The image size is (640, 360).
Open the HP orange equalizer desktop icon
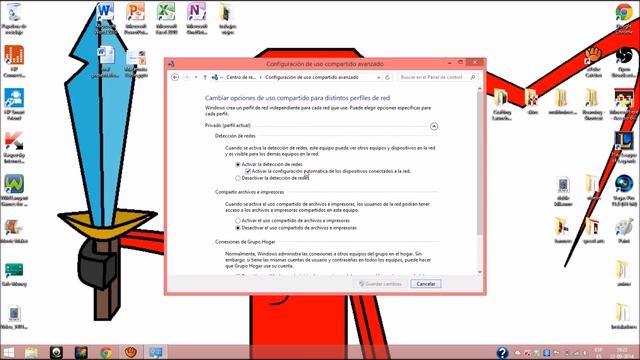(14, 61)
